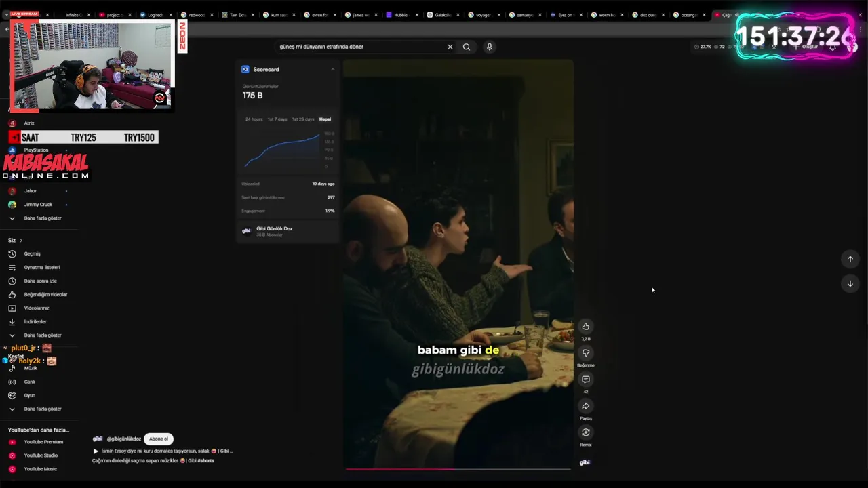The height and width of the screenshot is (488, 868).
Task: Open Jahor subscription channel
Action: [30, 191]
